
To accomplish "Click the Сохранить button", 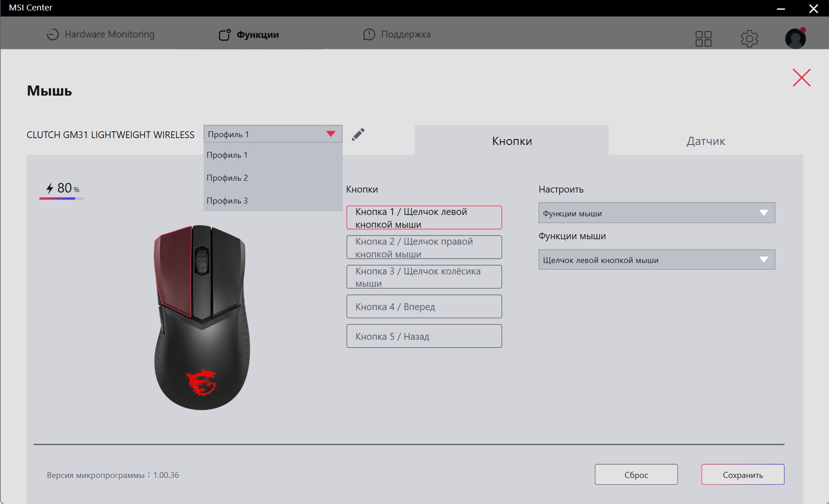I will 743,475.
